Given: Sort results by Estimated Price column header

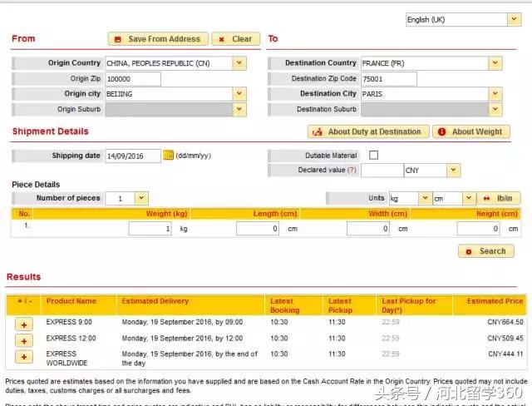Looking at the screenshot, I should click(495, 301).
